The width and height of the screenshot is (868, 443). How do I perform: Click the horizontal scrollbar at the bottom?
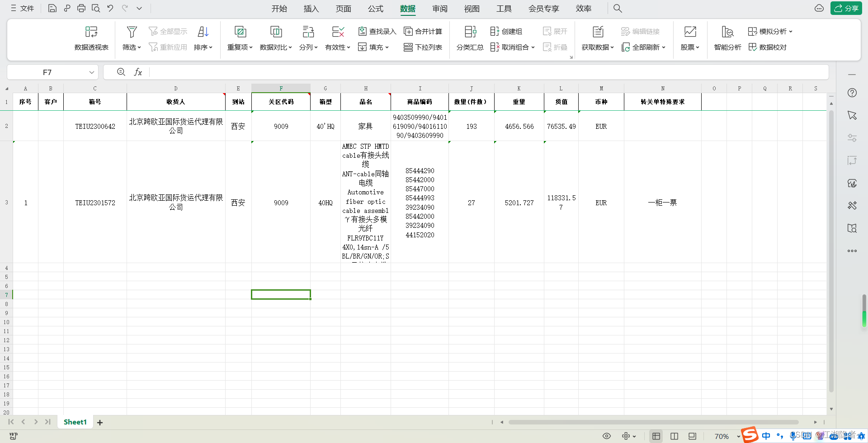[653, 422]
